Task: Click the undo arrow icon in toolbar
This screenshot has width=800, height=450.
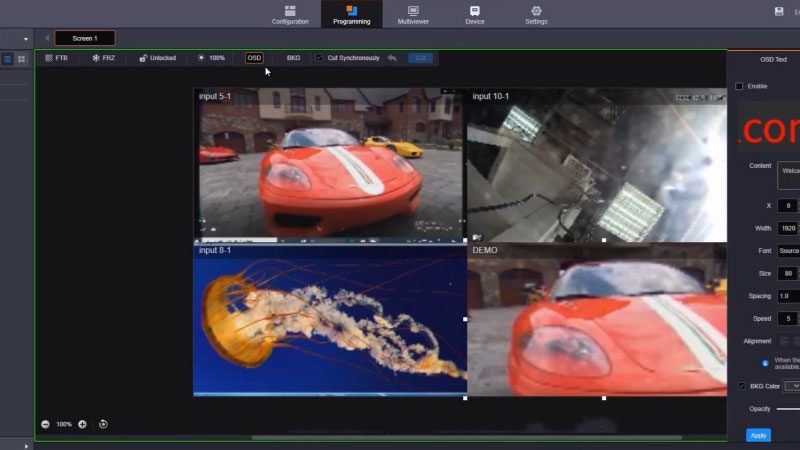Action: tap(392, 58)
